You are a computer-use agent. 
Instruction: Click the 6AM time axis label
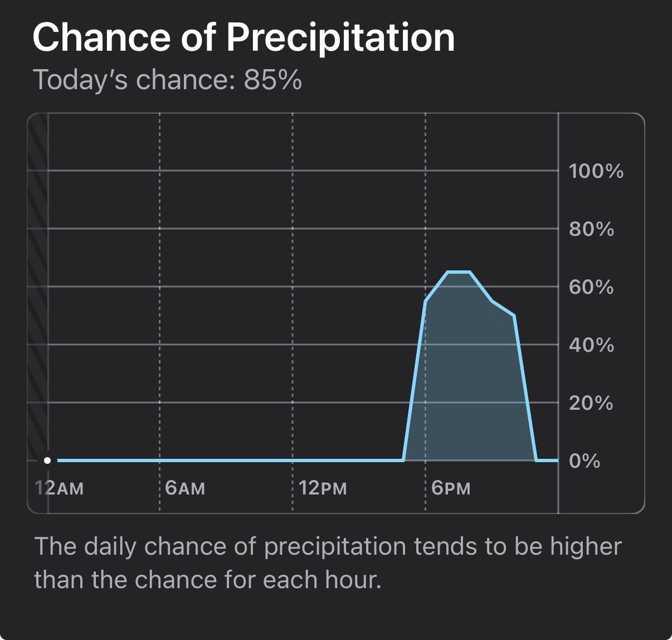[x=186, y=489]
